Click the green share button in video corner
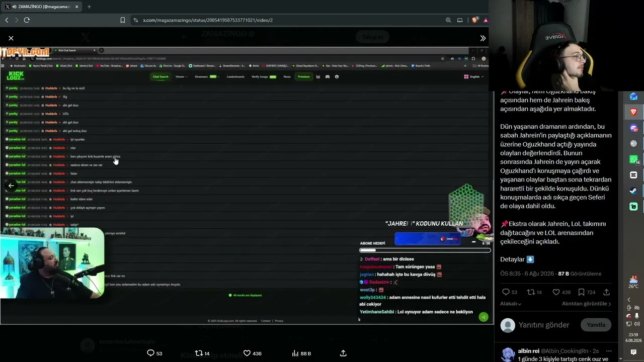This screenshot has width=644, height=362. 484,317
